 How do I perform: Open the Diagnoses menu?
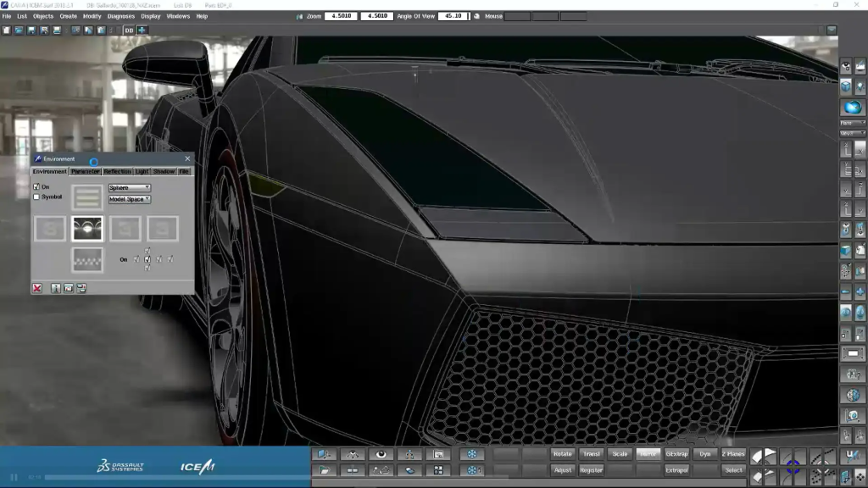[120, 16]
